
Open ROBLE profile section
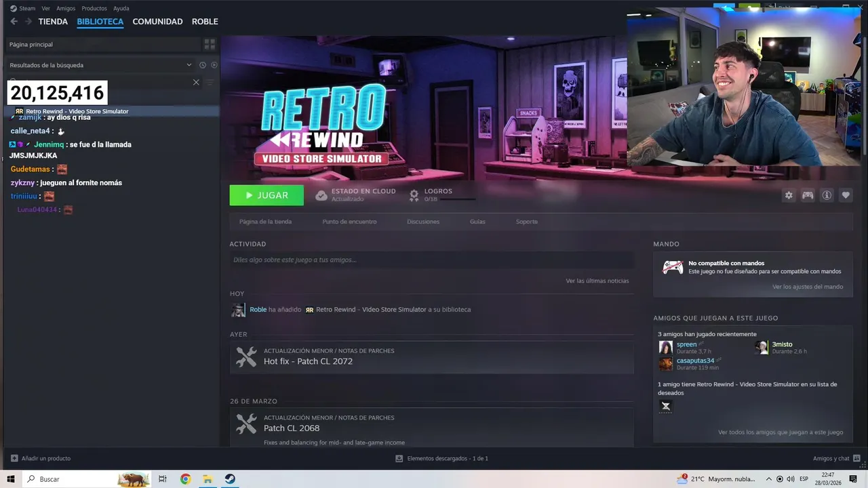click(x=205, y=22)
